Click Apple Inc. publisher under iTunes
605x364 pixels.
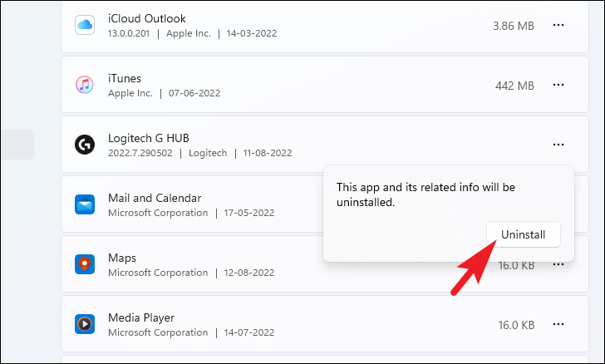point(130,93)
